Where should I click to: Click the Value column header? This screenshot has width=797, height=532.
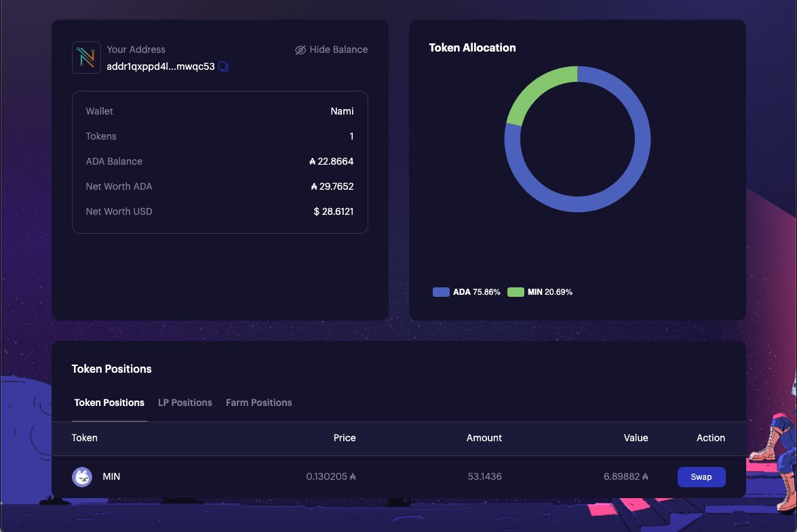pos(636,438)
